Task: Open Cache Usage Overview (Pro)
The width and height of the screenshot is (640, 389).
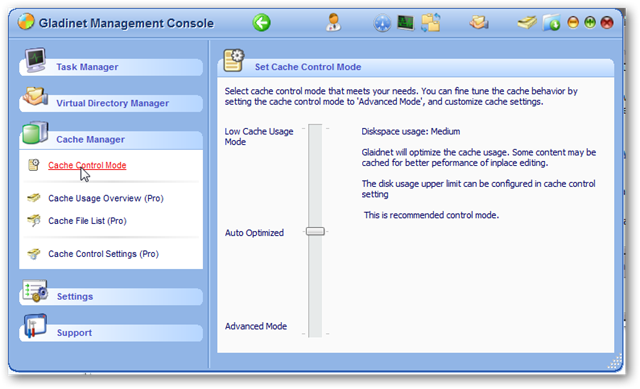Action: [106, 198]
